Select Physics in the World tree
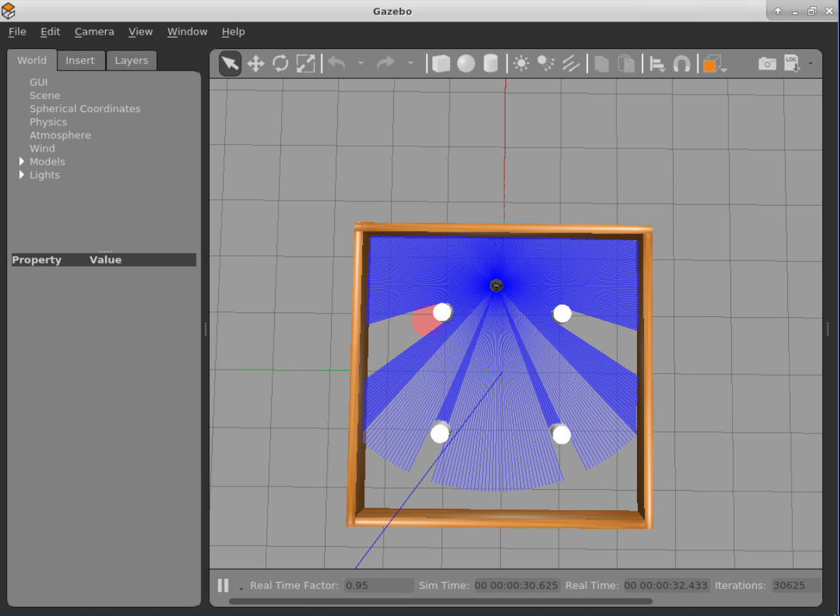840x616 pixels. pos(48,122)
